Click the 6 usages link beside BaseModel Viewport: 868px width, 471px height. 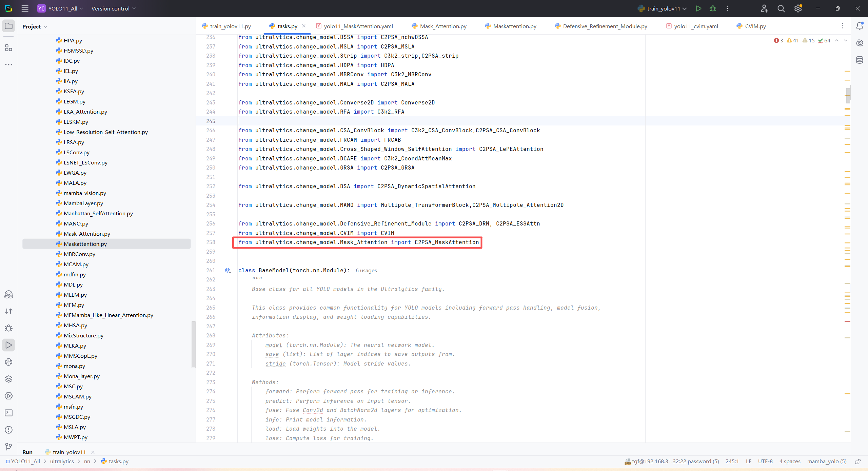(366, 271)
